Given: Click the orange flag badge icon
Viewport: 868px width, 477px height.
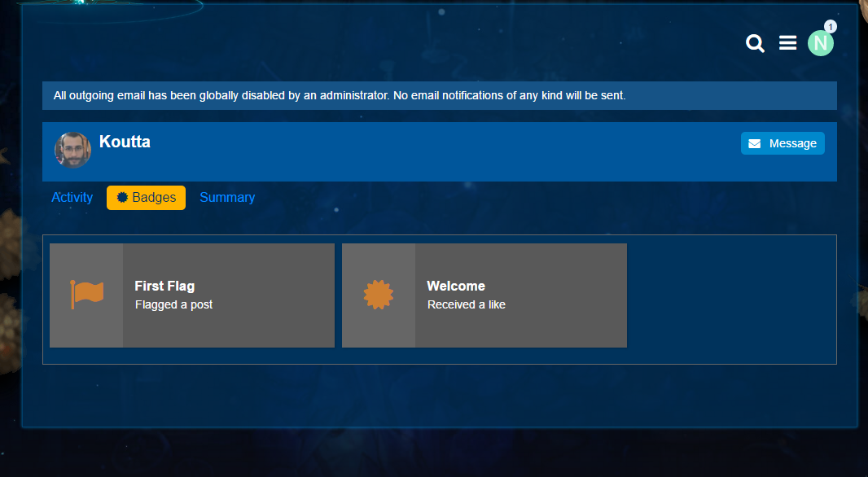Looking at the screenshot, I should pyautogui.click(x=87, y=295).
